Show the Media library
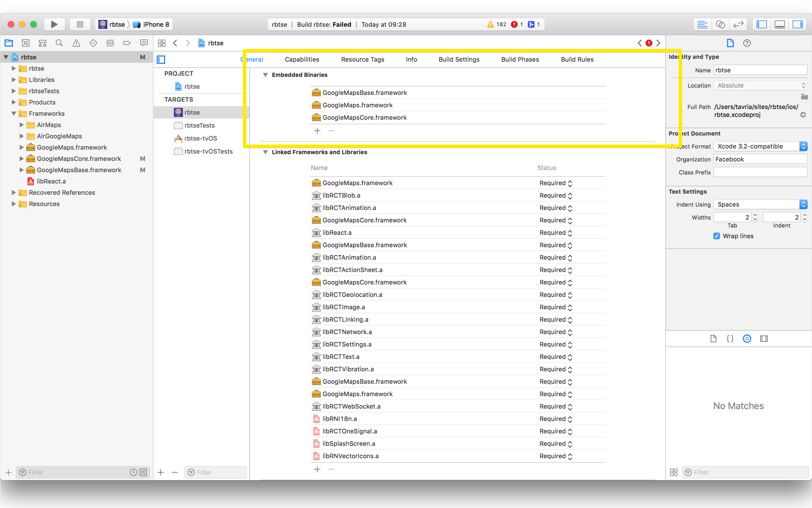Screen dimensions: 812x508 pos(764,339)
